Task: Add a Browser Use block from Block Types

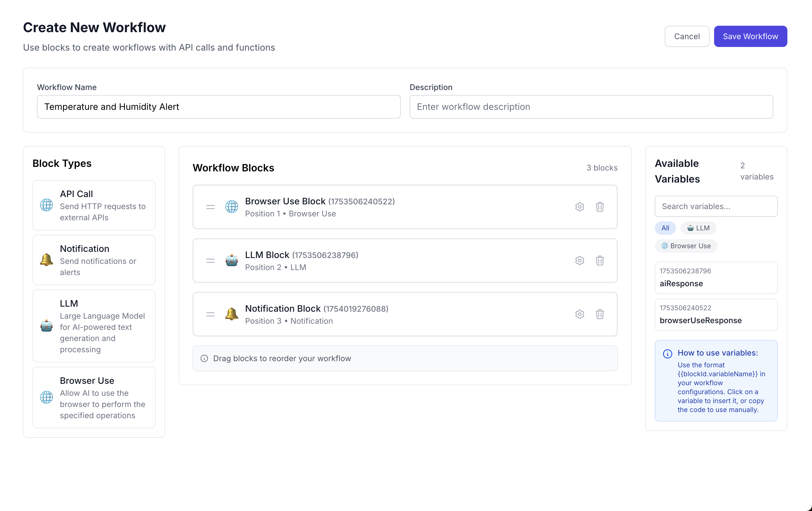Action: pos(94,398)
